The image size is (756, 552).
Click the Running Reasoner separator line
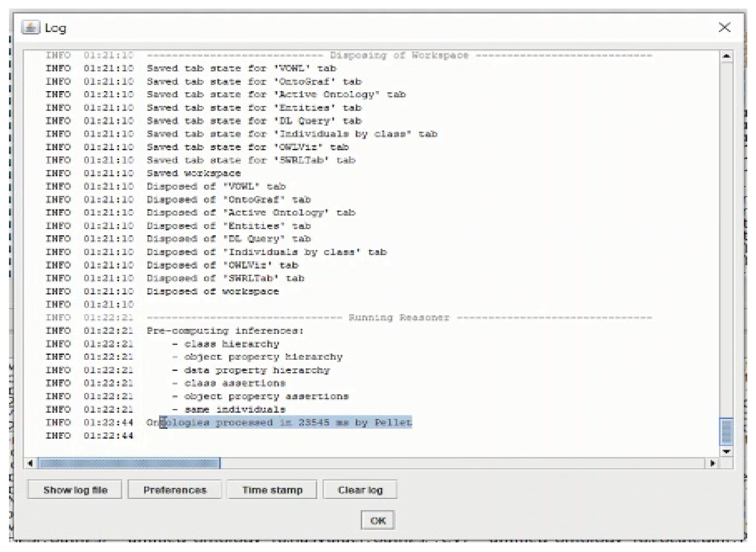(398, 317)
